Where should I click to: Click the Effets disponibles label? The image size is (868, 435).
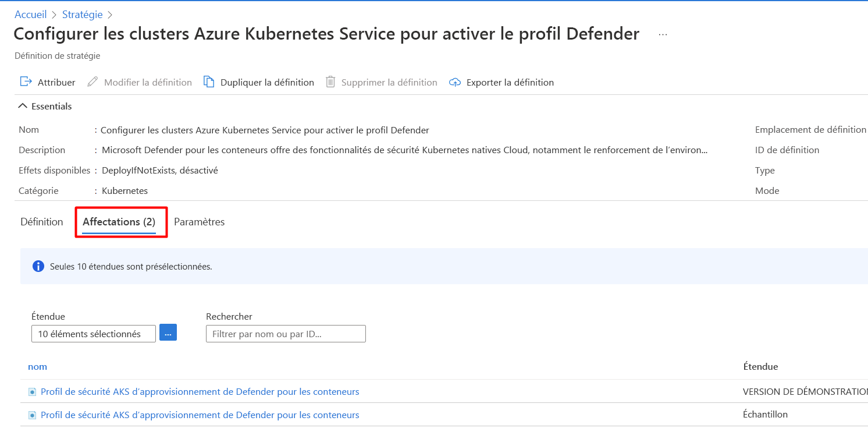[55, 171]
